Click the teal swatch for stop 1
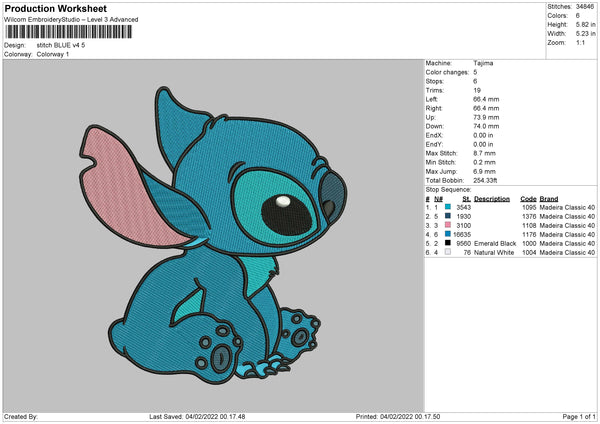 [x=447, y=207]
